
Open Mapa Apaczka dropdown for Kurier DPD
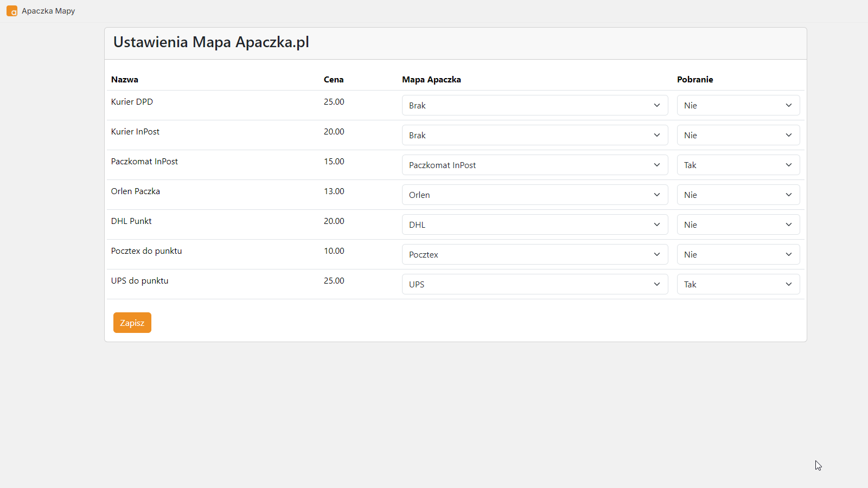(x=535, y=105)
